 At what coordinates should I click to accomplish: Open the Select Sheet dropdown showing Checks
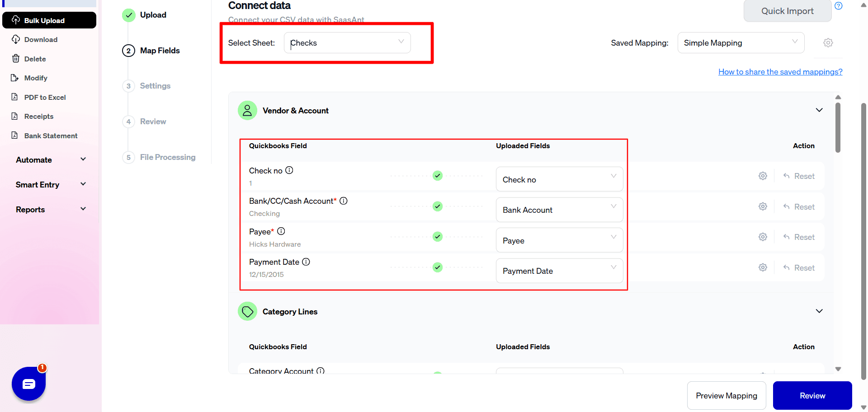tap(347, 43)
